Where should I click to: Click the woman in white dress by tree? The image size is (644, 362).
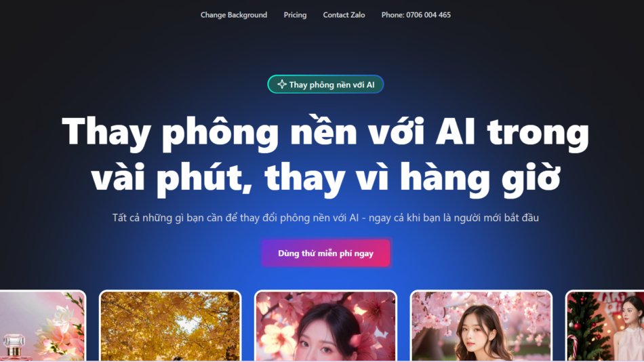pos(629,329)
